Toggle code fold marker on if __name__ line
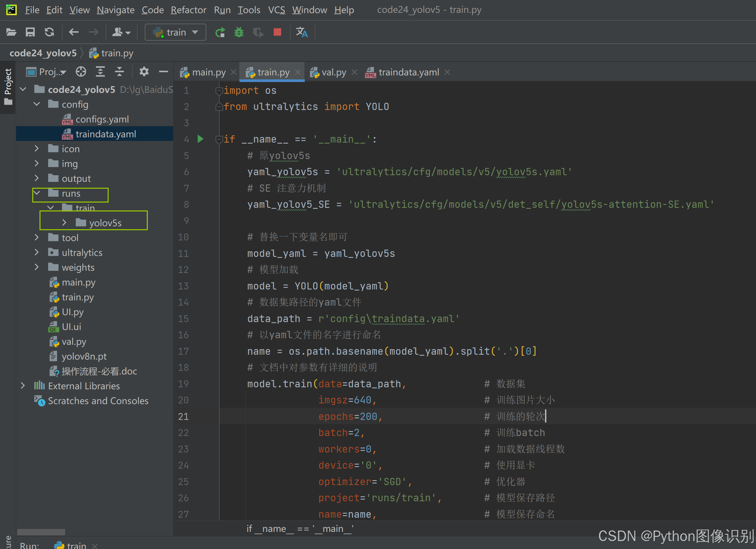The width and height of the screenshot is (756, 549). pyautogui.click(x=219, y=140)
